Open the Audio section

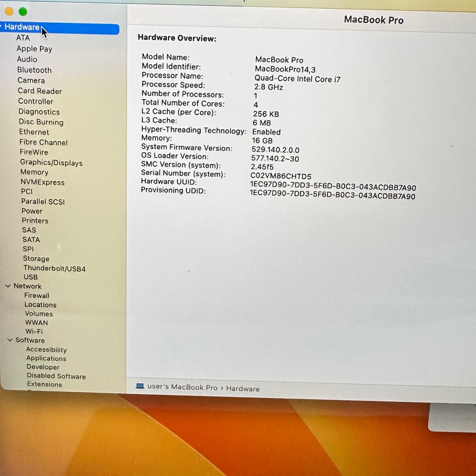(x=27, y=59)
